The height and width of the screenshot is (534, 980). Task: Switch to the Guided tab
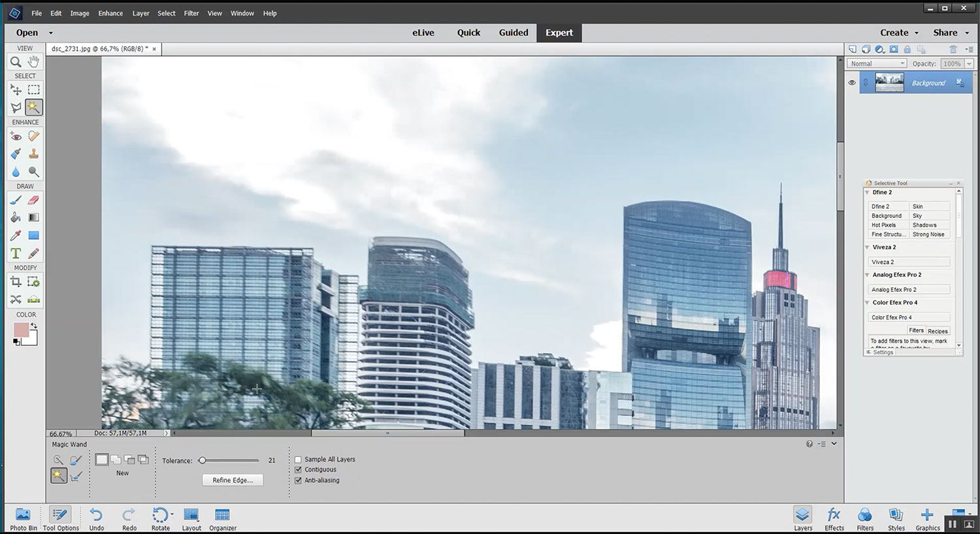[x=514, y=33]
